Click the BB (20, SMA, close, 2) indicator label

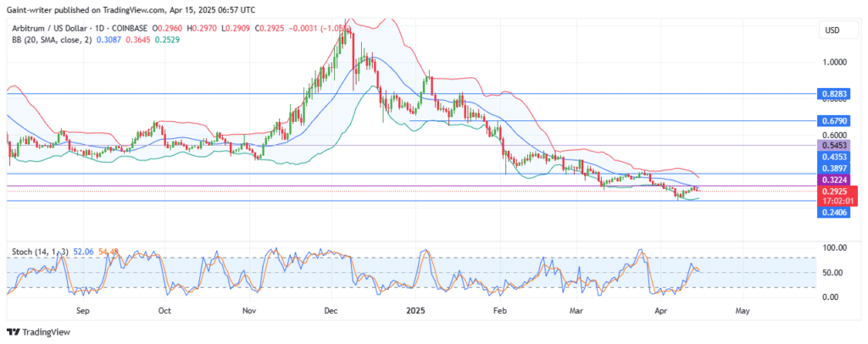pyautogui.click(x=53, y=40)
